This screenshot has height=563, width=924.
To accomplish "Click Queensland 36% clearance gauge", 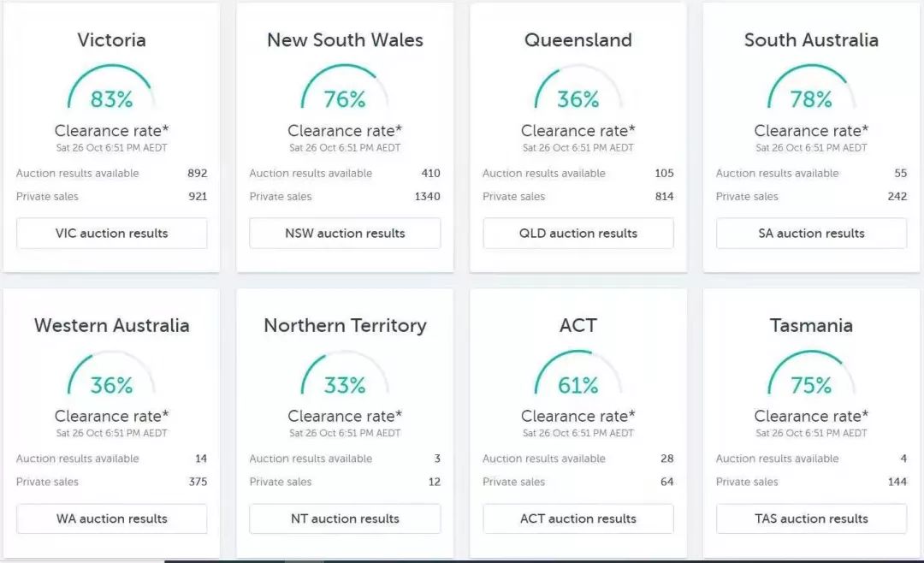I will coord(578,87).
